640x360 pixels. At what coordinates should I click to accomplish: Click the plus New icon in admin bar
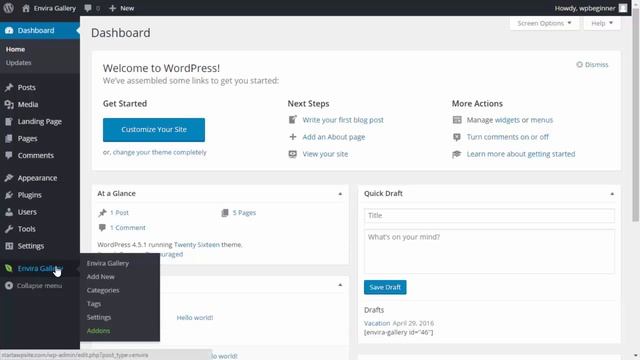[x=112, y=8]
